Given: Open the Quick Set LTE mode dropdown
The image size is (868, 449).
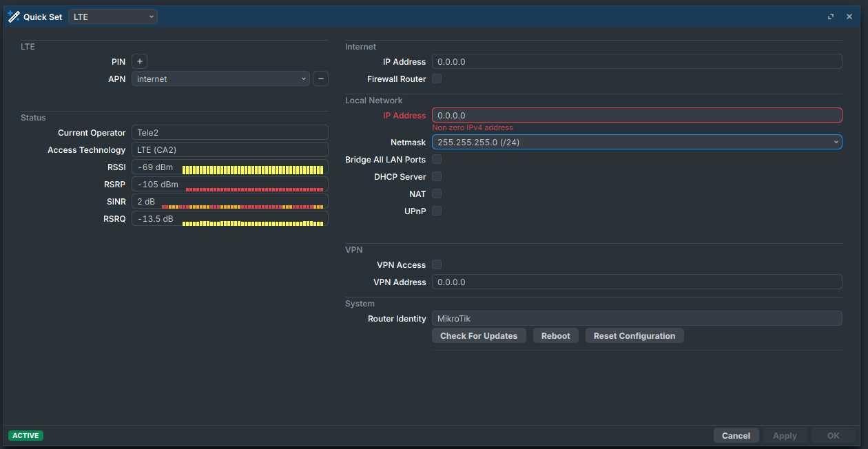Looking at the screenshot, I should tap(113, 17).
